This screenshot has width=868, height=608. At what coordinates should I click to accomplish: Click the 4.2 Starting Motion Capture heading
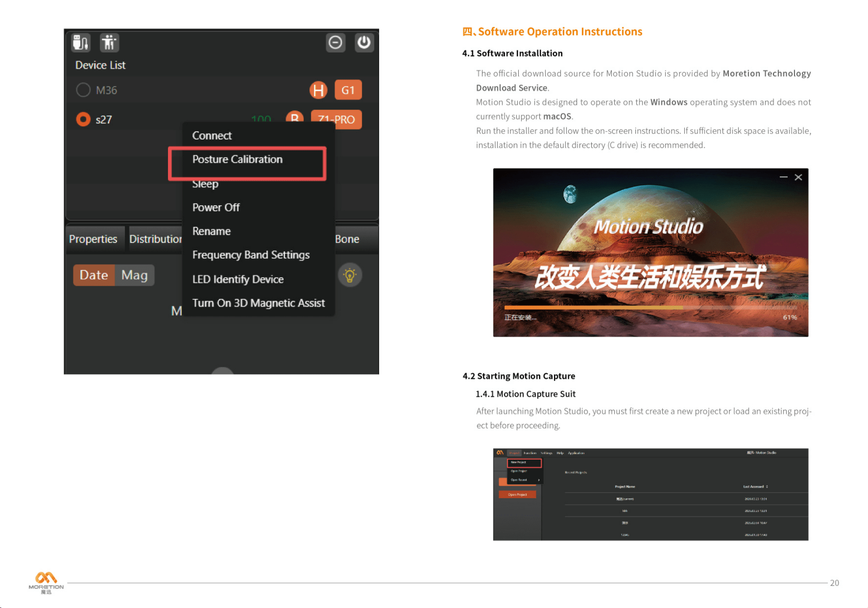(519, 376)
